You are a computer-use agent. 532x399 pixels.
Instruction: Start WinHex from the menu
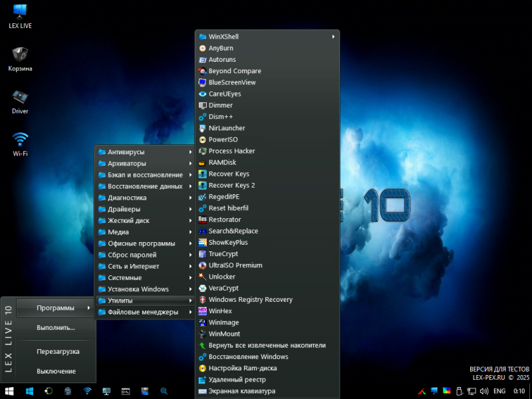pos(219,311)
